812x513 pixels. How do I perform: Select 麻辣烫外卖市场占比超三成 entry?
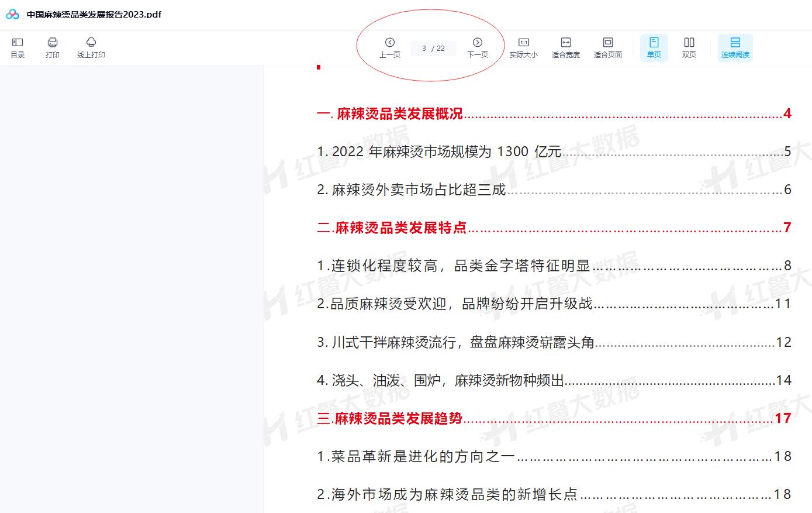tap(411, 190)
